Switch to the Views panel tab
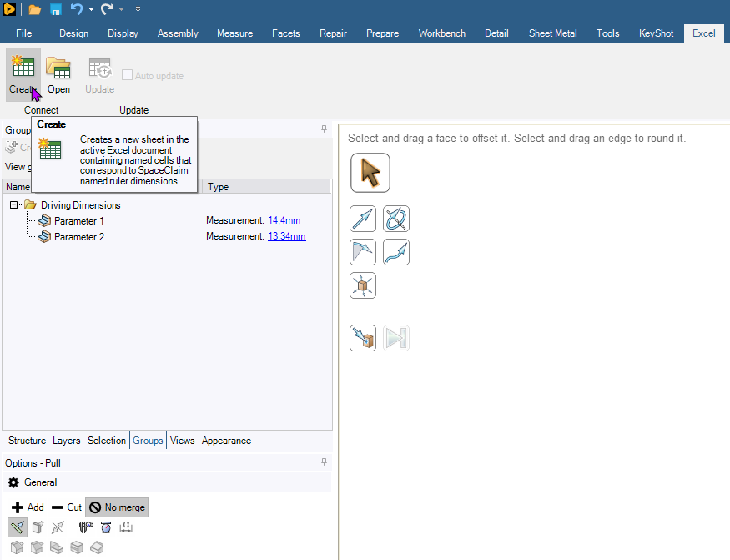 click(182, 441)
